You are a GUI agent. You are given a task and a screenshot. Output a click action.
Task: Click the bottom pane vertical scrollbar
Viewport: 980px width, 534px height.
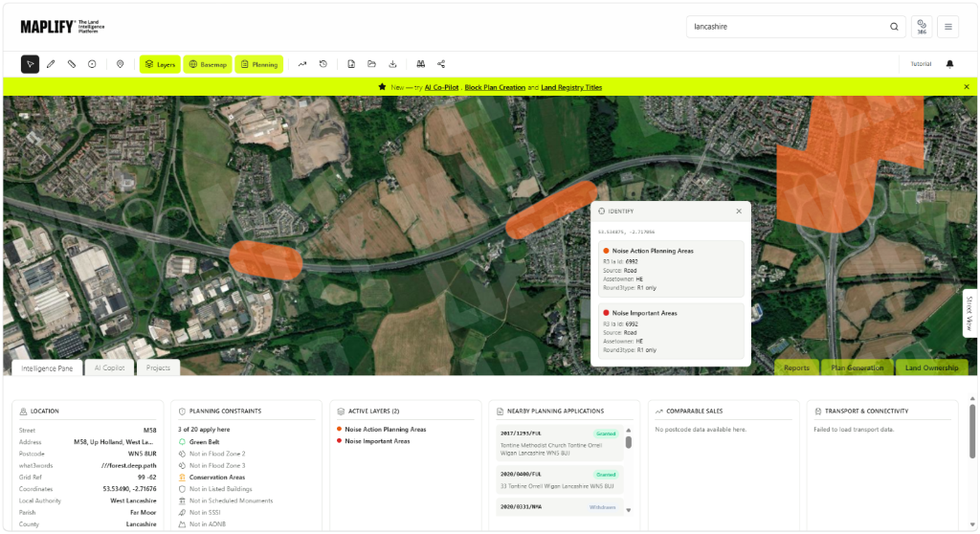pyautogui.click(x=972, y=432)
